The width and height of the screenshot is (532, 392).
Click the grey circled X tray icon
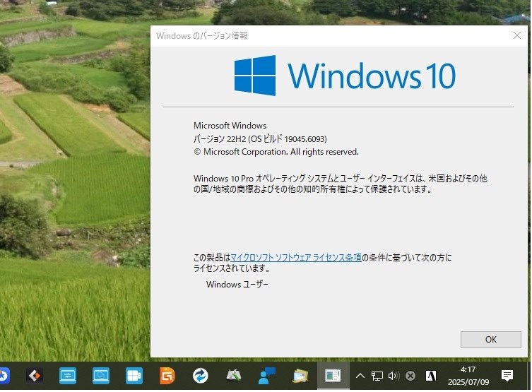tap(410, 376)
